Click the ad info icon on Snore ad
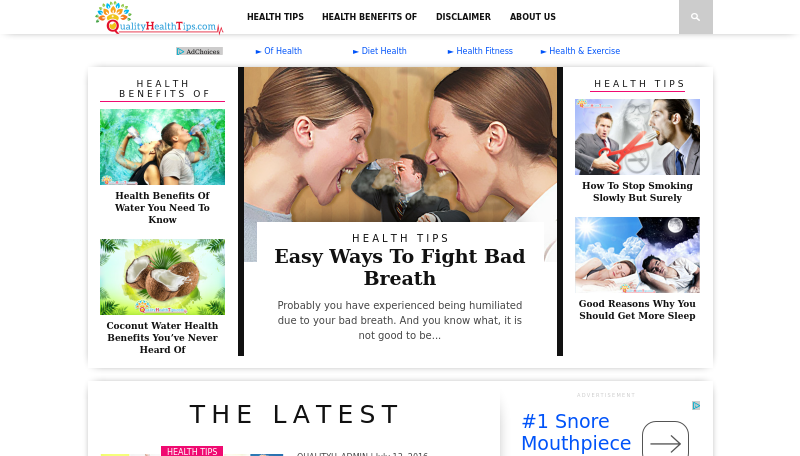The width and height of the screenshot is (800, 456). click(696, 406)
